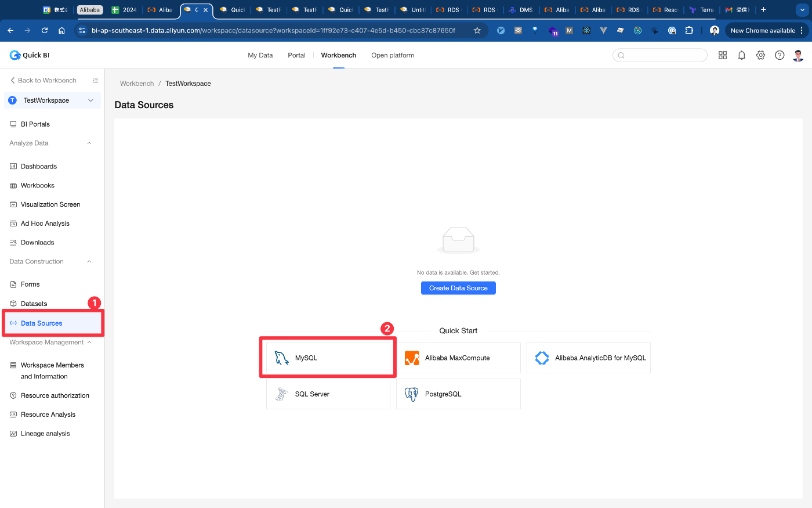Click the header search input field

[x=660, y=55]
